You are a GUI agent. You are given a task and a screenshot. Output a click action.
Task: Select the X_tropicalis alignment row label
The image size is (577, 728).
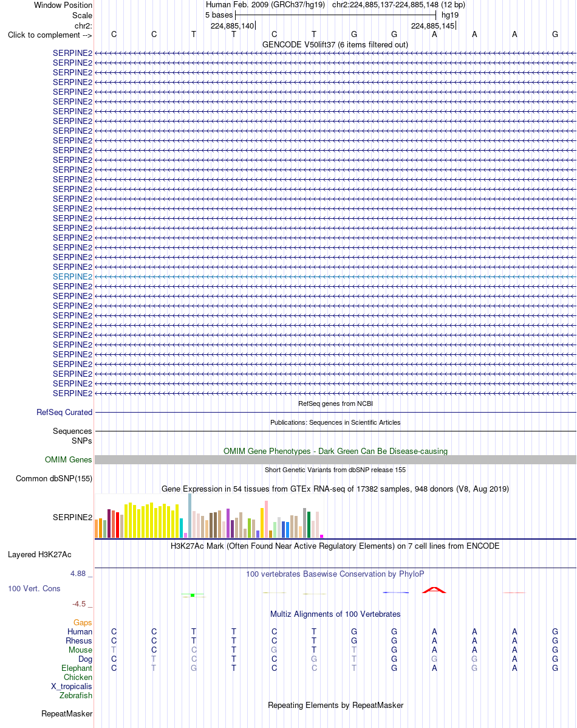pyautogui.click(x=72, y=687)
